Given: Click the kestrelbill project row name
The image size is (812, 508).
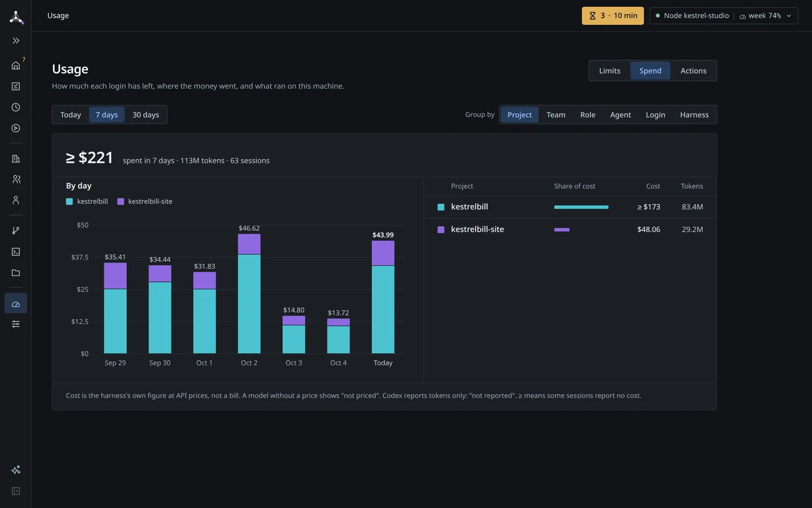Looking at the screenshot, I should pyautogui.click(x=469, y=207).
